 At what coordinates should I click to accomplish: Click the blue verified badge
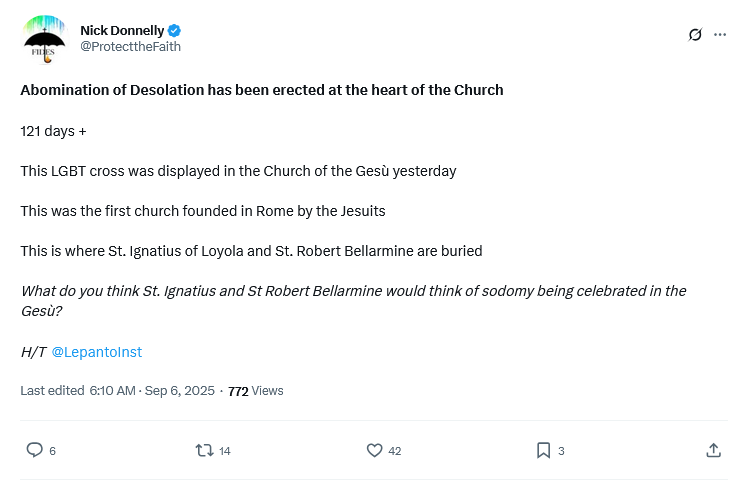(175, 31)
